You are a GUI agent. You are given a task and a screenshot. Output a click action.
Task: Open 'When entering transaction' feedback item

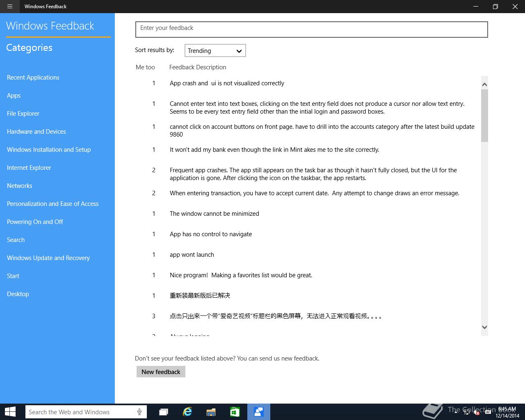click(315, 193)
